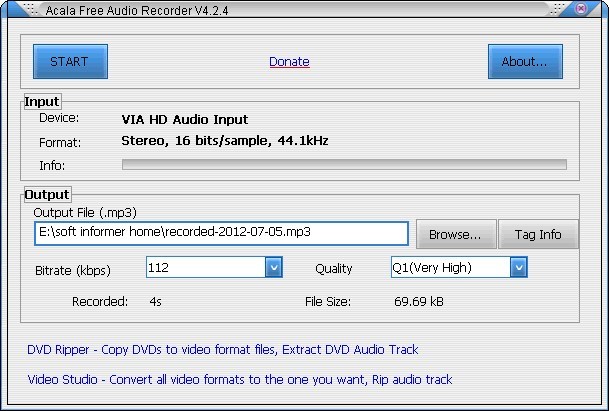
Task: Close the window with title bar X
Action: click(581, 9)
